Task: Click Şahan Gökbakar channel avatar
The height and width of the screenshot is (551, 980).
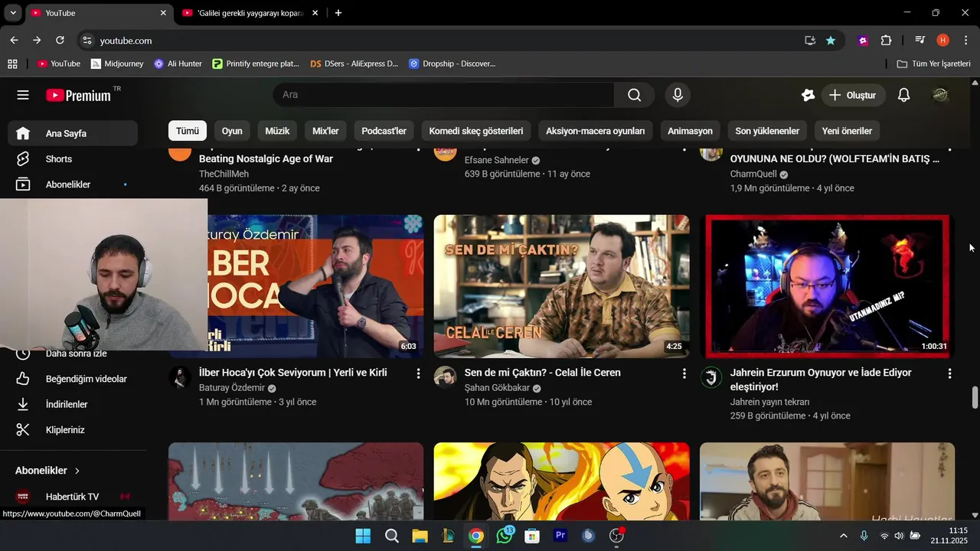Action: pyautogui.click(x=445, y=377)
